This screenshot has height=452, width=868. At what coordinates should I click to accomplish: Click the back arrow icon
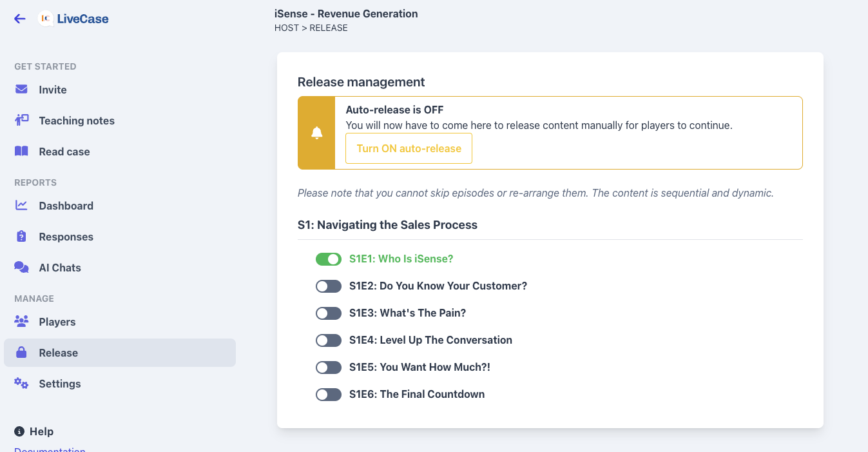[20, 19]
